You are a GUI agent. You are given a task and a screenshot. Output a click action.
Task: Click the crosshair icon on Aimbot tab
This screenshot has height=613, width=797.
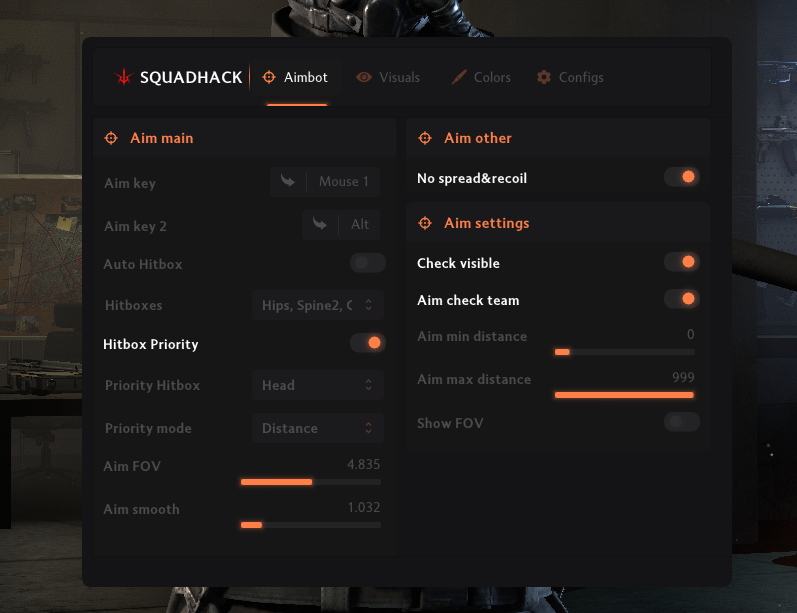tap(268, 78)
